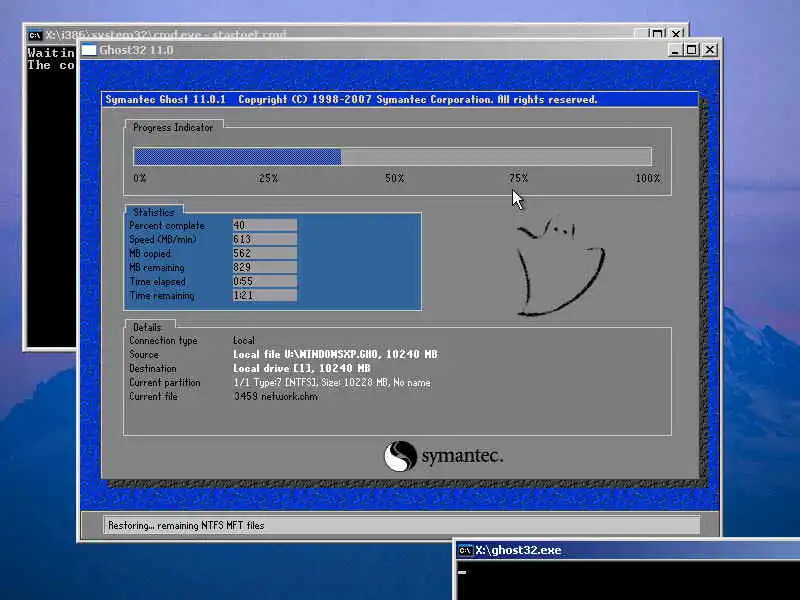
Task: Click the Current file label
Action: tap(153, 396)
